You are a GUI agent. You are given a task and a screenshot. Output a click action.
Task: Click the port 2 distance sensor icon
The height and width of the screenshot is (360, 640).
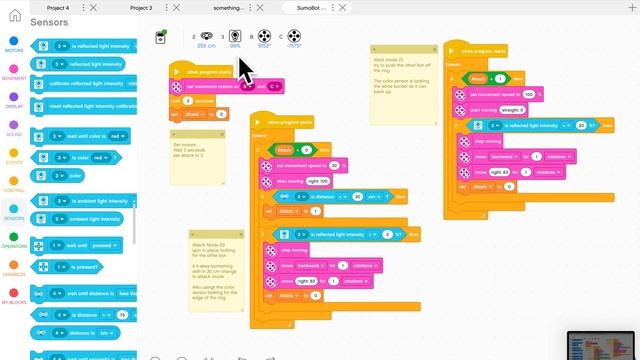(x=207, y=36)
